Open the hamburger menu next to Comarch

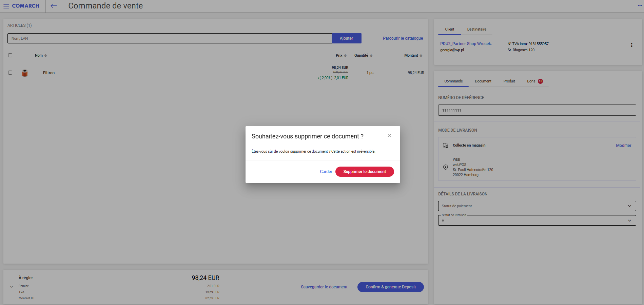click(x=6, y=6)
